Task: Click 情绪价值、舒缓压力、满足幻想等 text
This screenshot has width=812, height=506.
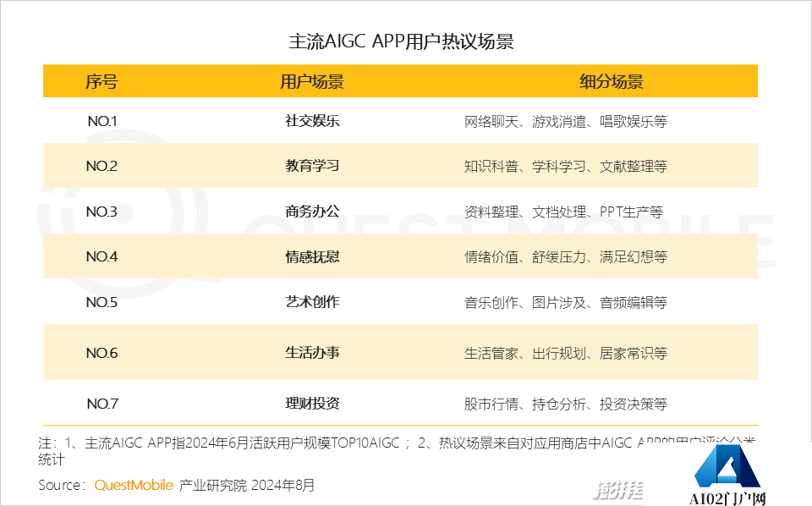Action: coord(566,257)
